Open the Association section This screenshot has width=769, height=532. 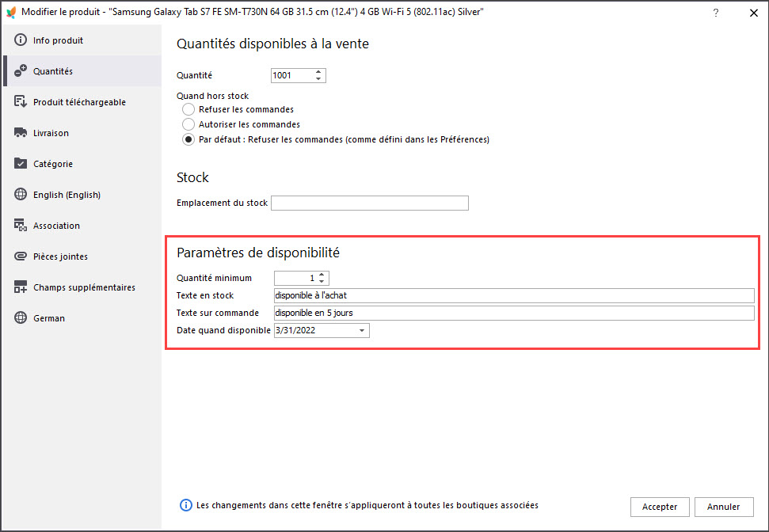pos(82,226)
